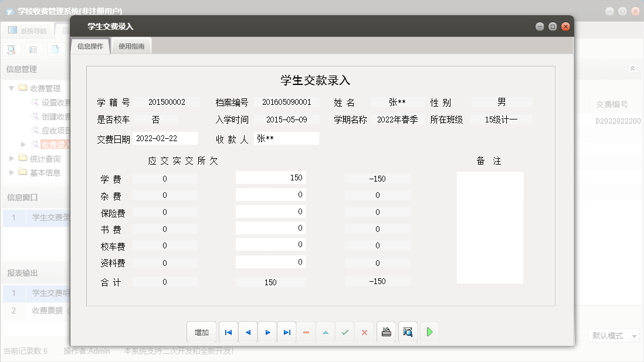Open the print preview icon
644x362 pixels.
pos(407,332)
